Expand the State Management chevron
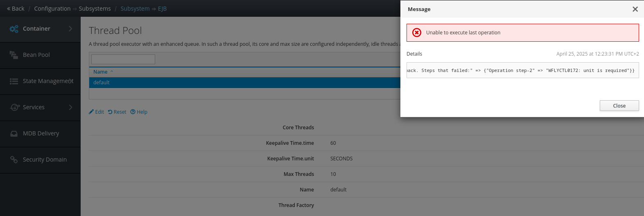The width and height of the screenshot is (644, 216). (x=70, y=81)
